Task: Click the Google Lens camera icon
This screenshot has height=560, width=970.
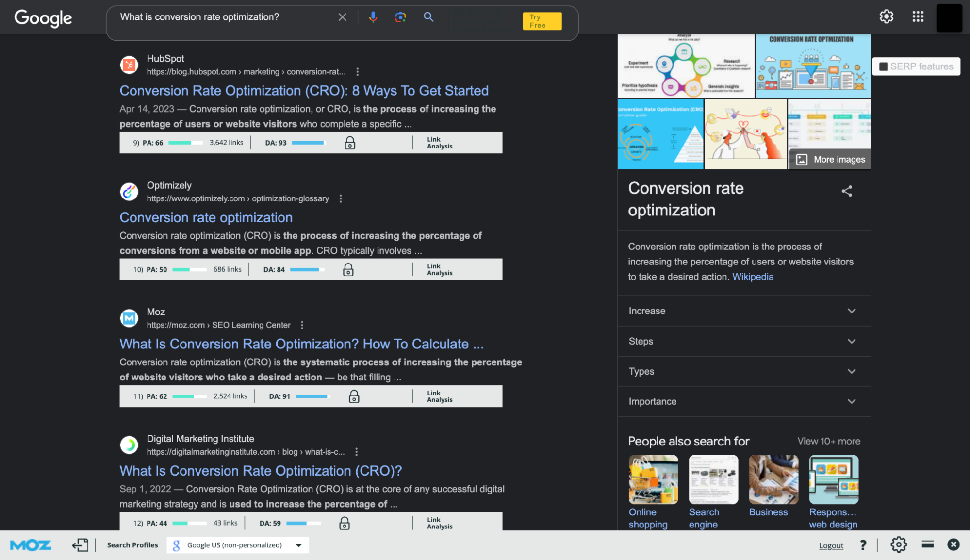Action: [x=400, y=16]
